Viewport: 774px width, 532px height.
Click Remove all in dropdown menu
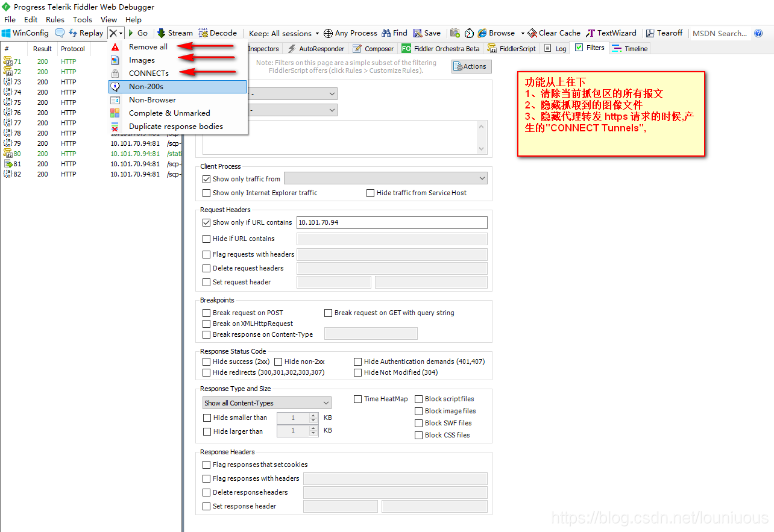[x=178, y=47]
